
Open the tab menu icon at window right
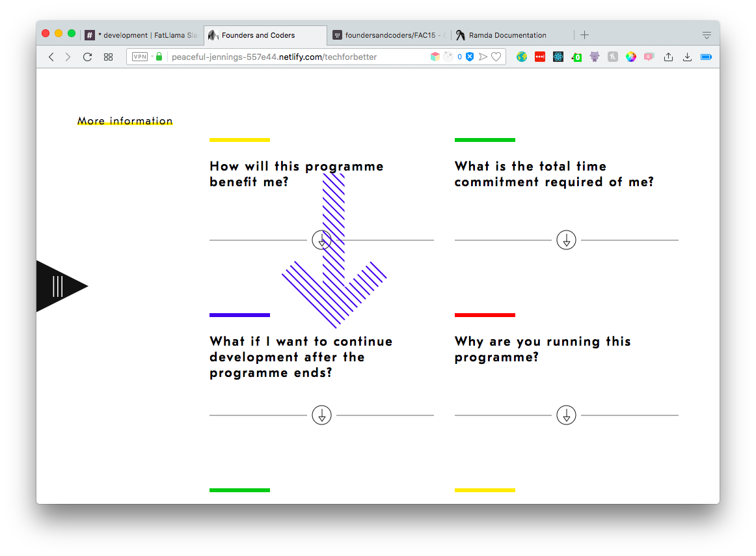pos(707,35)
